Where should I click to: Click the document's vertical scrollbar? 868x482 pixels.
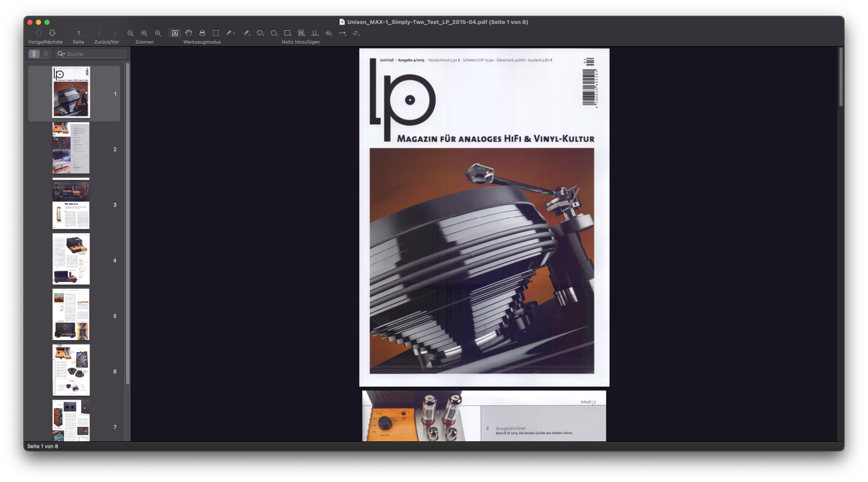tap(841, 77)
